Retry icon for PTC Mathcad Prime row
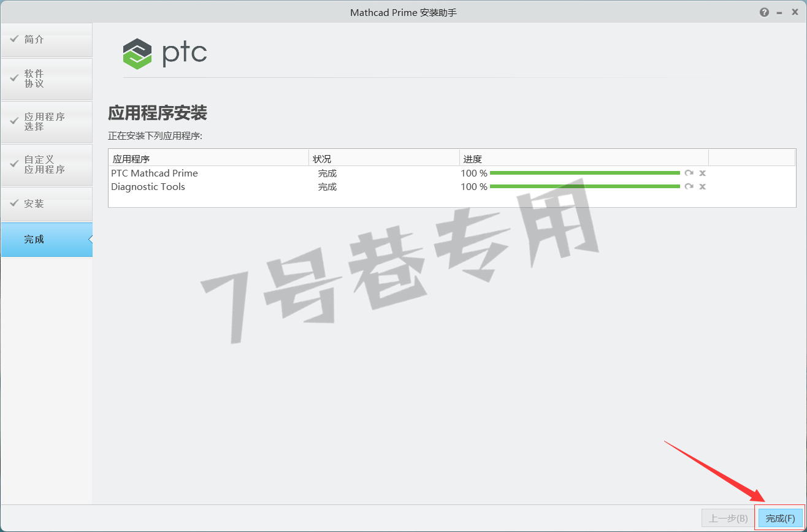 689,173
